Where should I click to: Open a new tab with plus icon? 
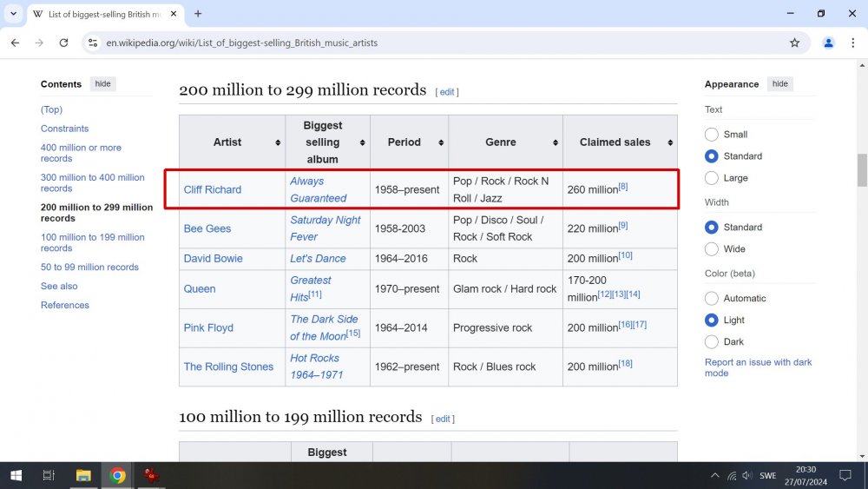click(198, 14)
